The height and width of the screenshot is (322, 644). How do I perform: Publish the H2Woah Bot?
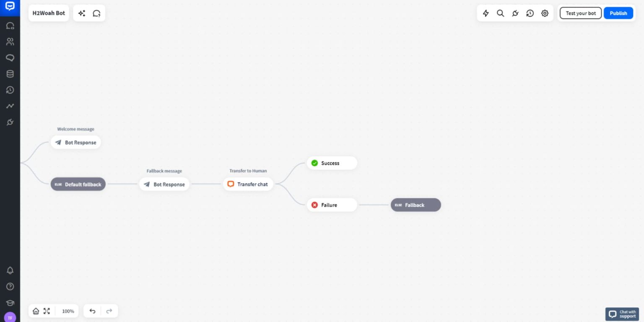618,13
